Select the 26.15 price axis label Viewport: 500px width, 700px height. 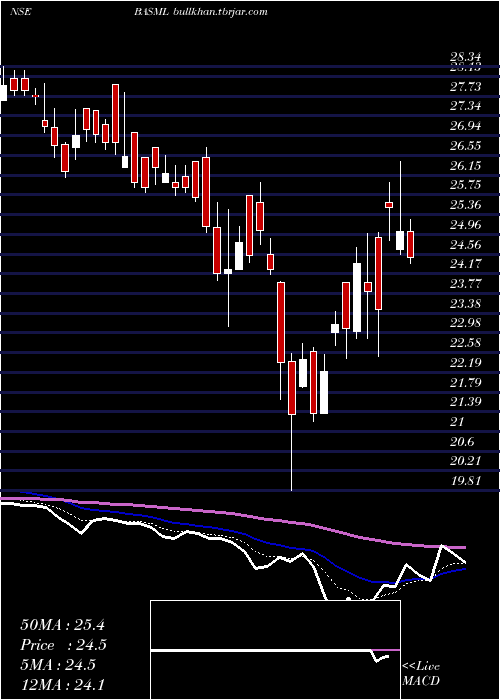[x=465, y=166]
